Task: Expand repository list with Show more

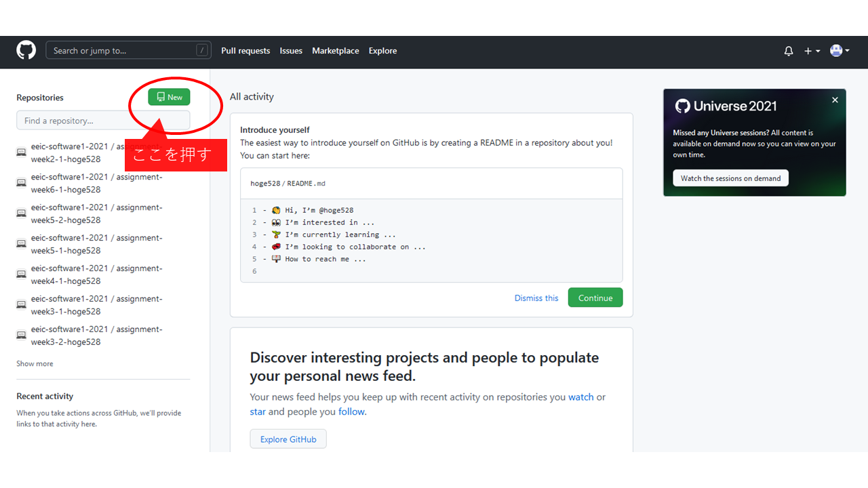Action: [35, 364]
